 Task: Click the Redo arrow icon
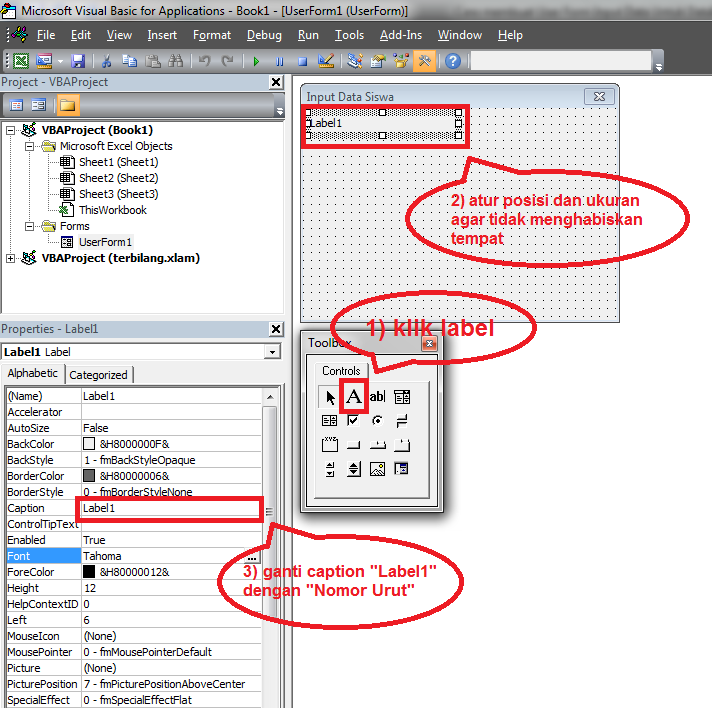(227, 61)
